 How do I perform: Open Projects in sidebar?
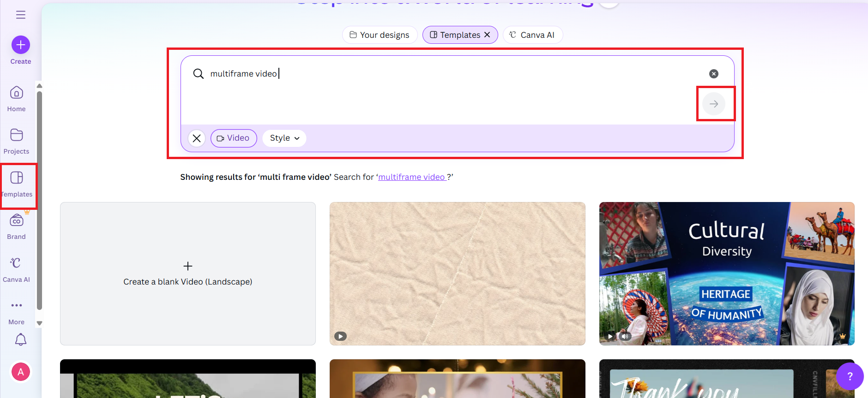[x=17, y=142]
